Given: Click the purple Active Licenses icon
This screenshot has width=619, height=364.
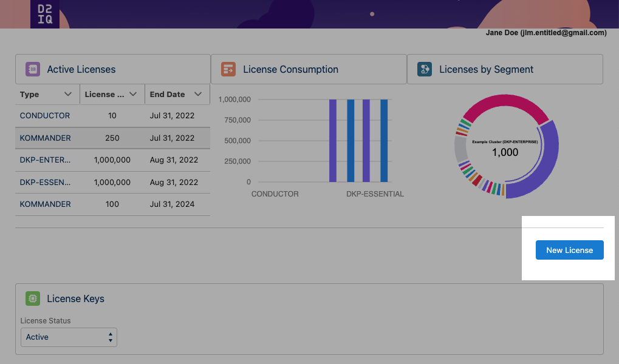Looking at the screenshot, I should point(33,69).
